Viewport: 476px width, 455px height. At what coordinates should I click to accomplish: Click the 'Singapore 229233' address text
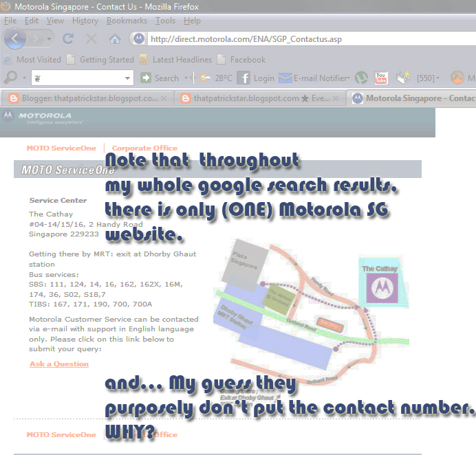tap(64, 234)
